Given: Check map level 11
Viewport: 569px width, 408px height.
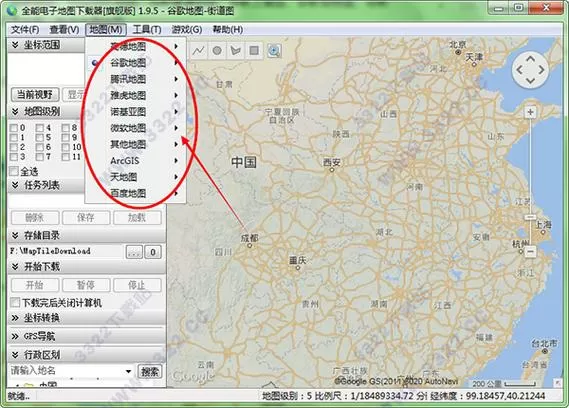Looking at the screenshot, I should 65,157.
